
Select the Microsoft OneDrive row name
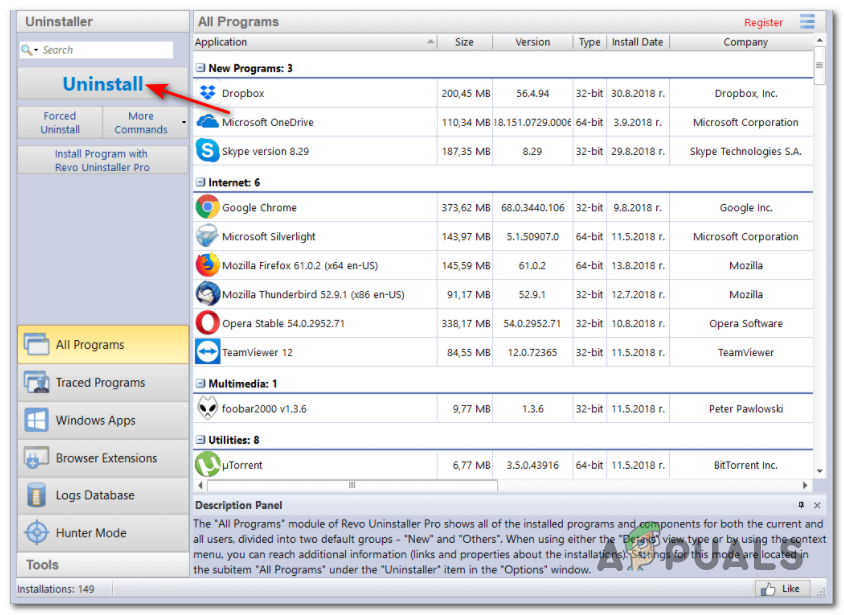[268, 122]
